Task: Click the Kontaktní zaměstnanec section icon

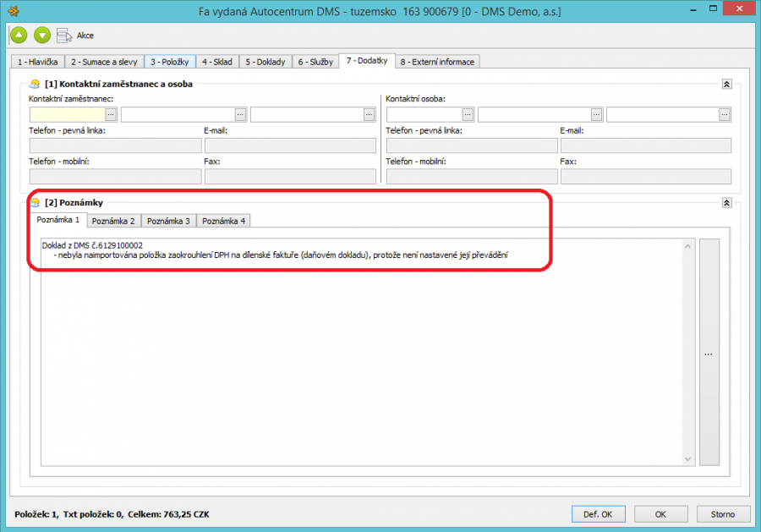Action: (34, 85)
